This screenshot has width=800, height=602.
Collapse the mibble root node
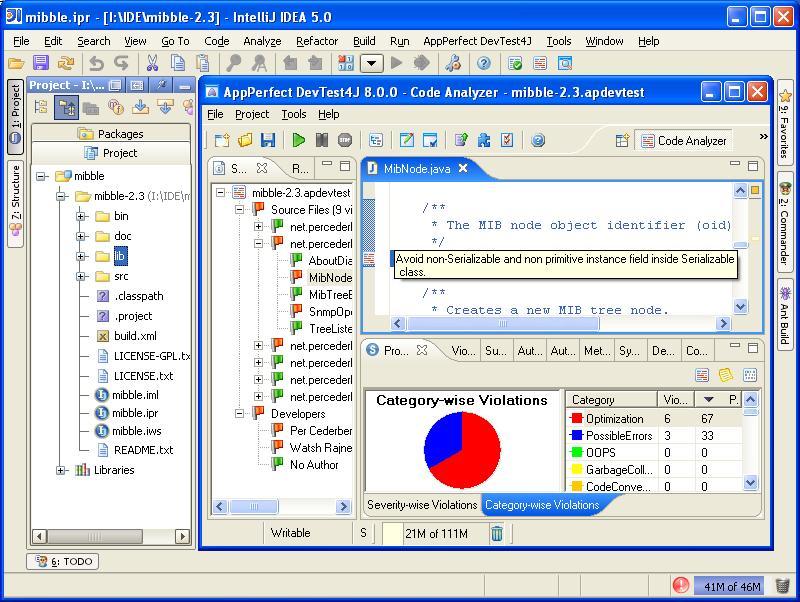(40, 177)
